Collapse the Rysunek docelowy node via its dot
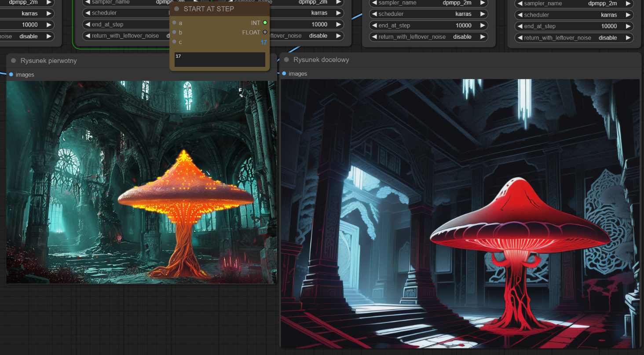Screen dimensions: 644x355 pyautogui.click(x=286, y=59)
